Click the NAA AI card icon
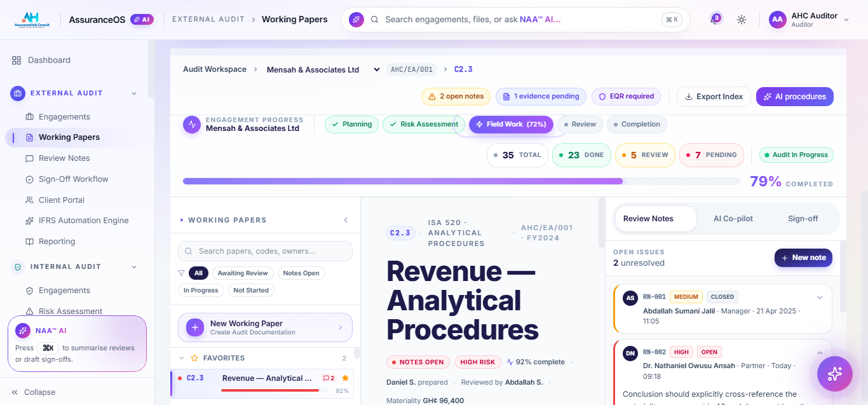Screen dimensions: 868x405 [x=23, y=331]
